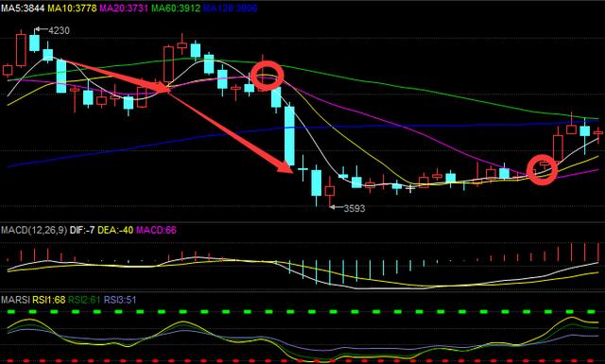This screenshot has width=605, height=364.
Task: Select the candlestick at the 4230 high
Action: 34,43
